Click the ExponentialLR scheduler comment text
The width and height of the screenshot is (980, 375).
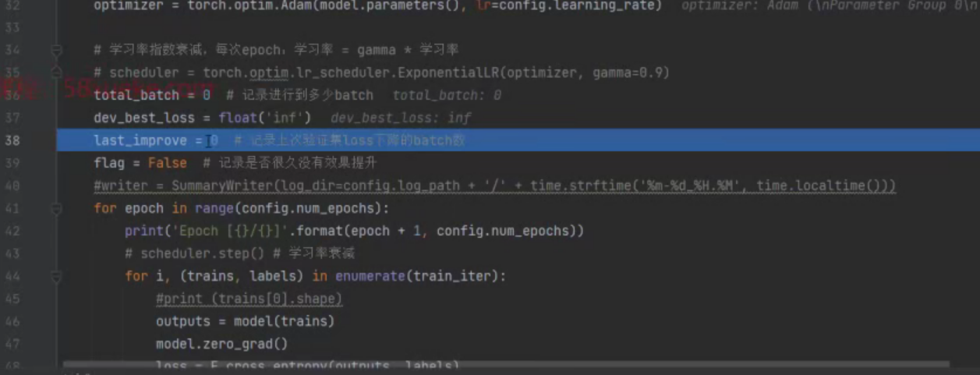[381, 73]
